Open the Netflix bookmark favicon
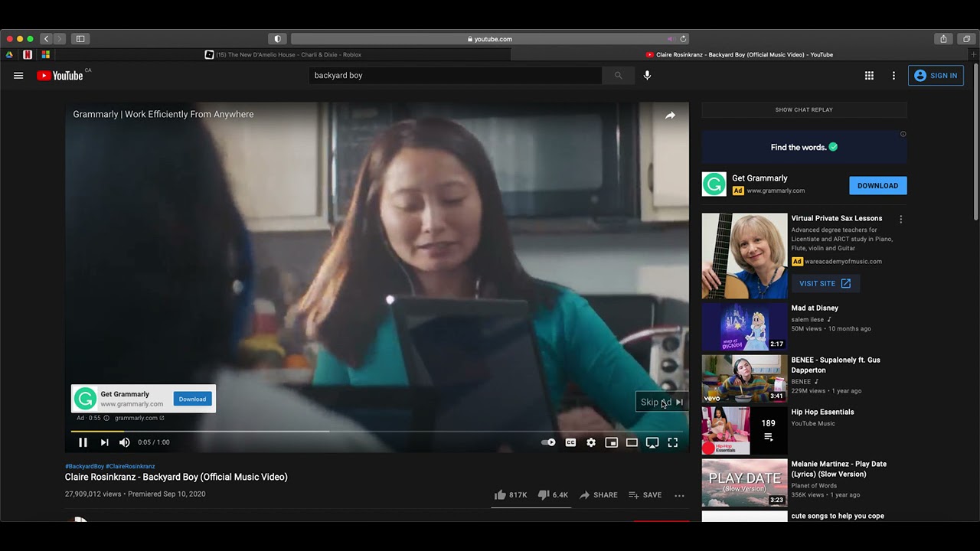Image resolution: width=980 pixels, height=551 pixels. click(28, 54)
